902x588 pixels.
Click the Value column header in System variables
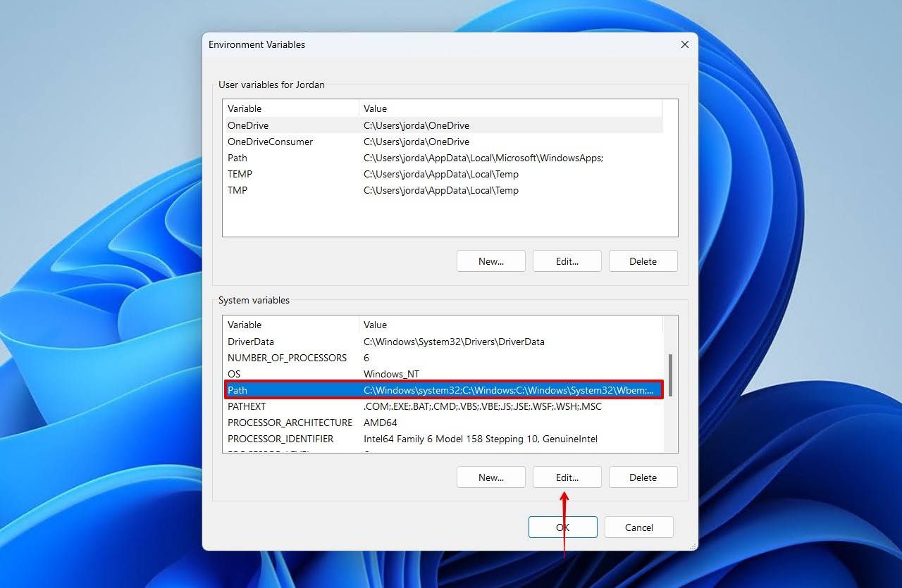tap(511, 325)
